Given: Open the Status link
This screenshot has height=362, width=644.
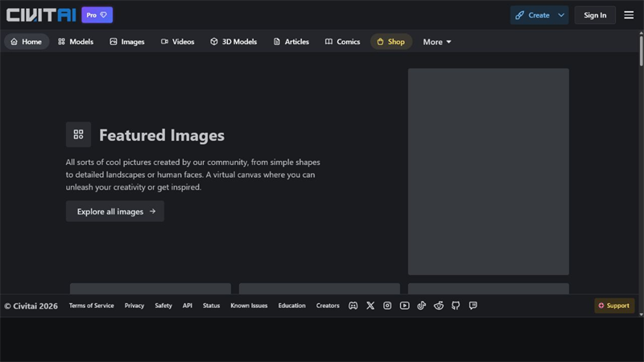Looking at the screenshot, I should (x=211, y=306).
